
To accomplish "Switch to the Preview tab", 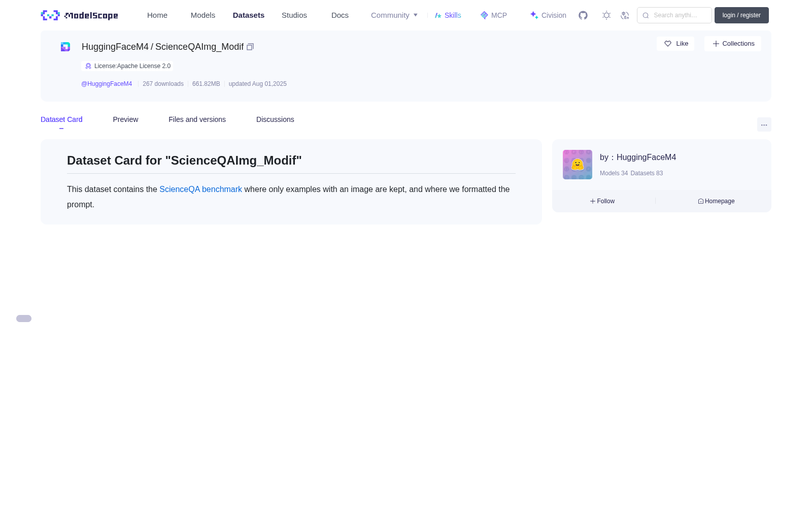I will [125, 119].
